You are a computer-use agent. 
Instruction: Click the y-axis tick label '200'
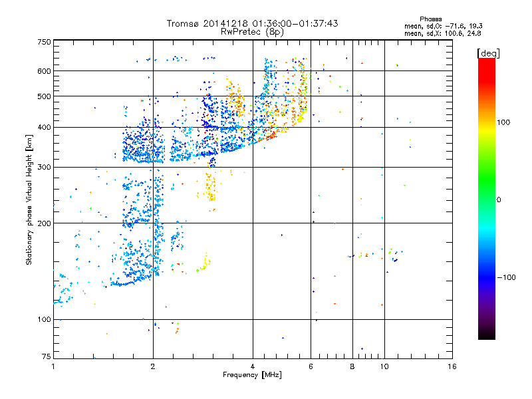tap(44, 223)
